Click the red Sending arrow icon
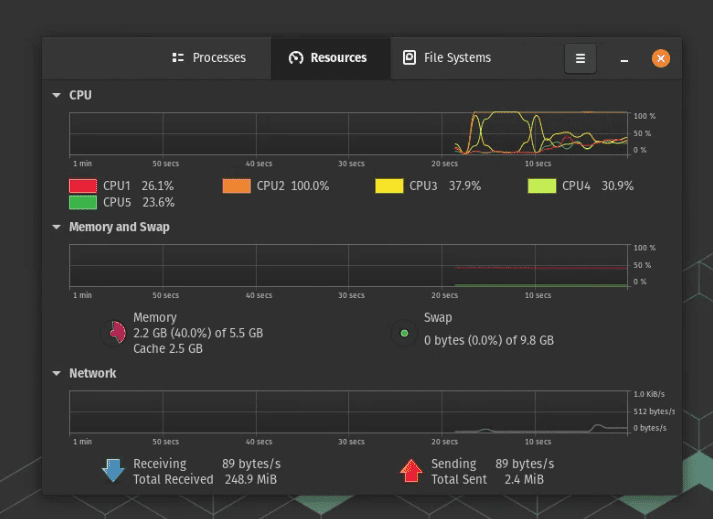 pos(411,471)
